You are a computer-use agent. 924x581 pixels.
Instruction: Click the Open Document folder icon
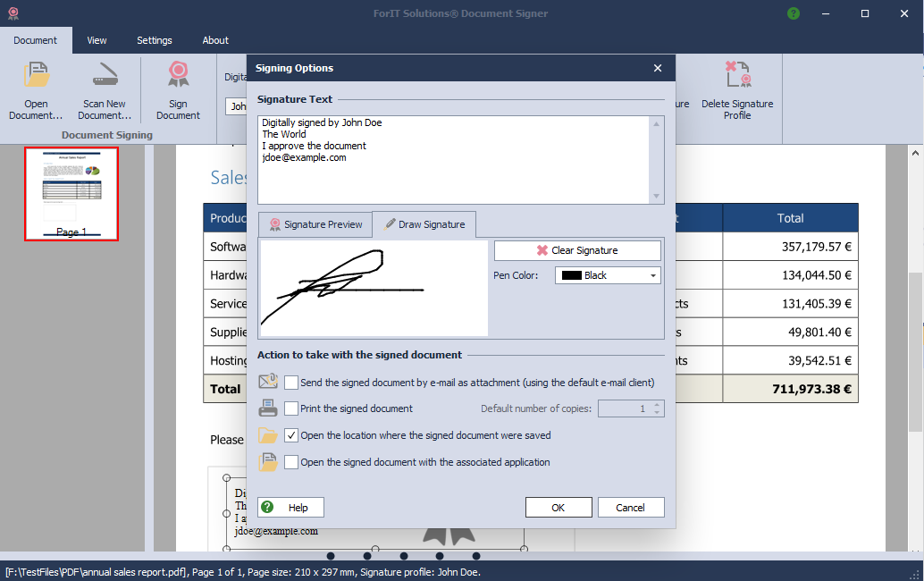[x=37, y=77]
